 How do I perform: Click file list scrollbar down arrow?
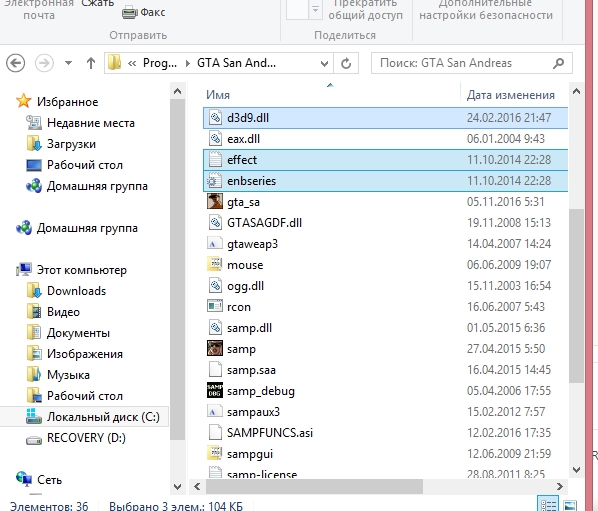point(576,469)
